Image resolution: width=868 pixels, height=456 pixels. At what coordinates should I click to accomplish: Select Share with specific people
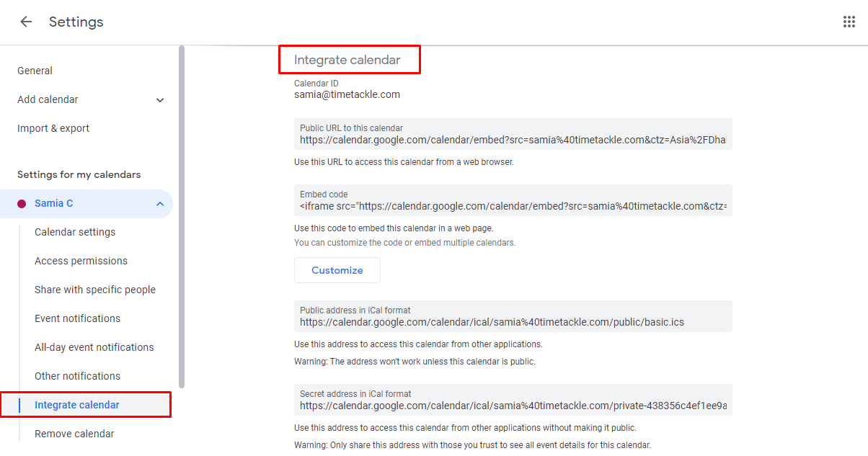95,290
